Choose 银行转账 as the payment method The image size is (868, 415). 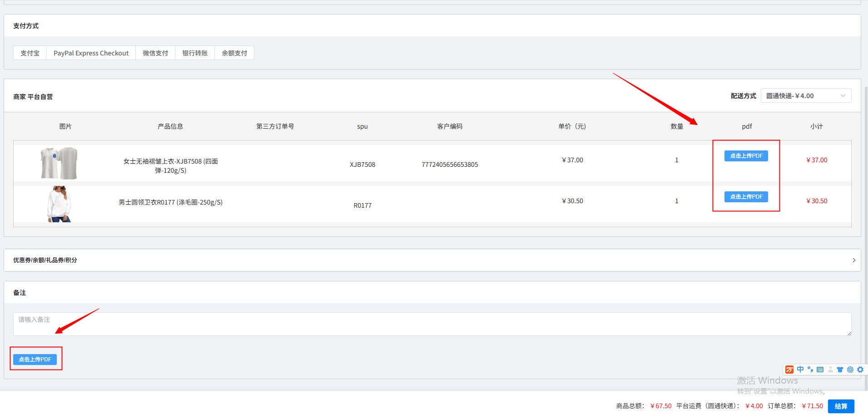coord(195,53)
